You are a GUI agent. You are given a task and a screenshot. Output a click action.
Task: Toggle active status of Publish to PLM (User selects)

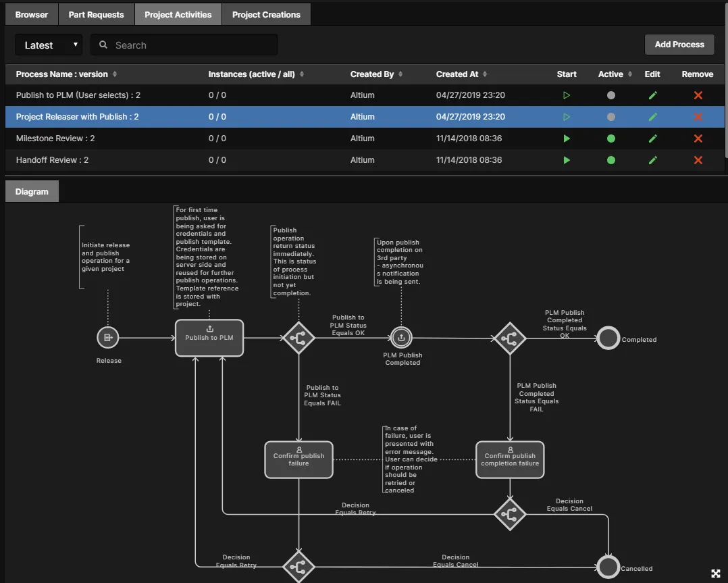coord(611,95)
